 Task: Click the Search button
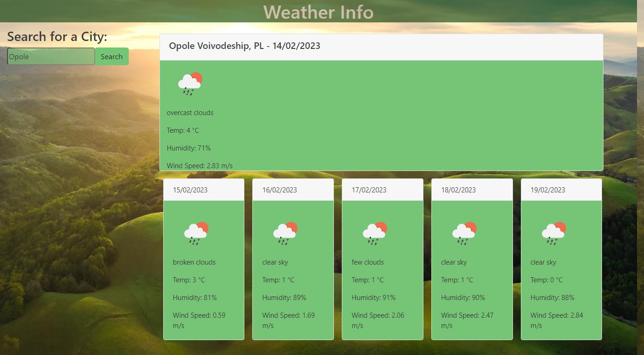pyautogui.click(x=112, y=56)
